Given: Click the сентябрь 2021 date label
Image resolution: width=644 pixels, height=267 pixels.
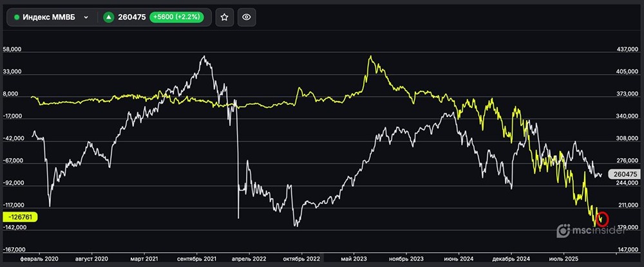Looking at the screenshot, I should 196,259.
